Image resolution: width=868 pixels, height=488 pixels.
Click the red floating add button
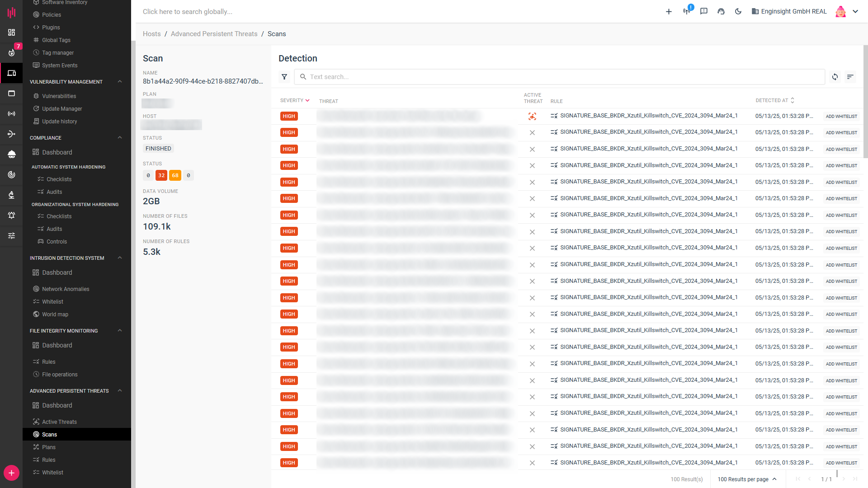[11, 473]
